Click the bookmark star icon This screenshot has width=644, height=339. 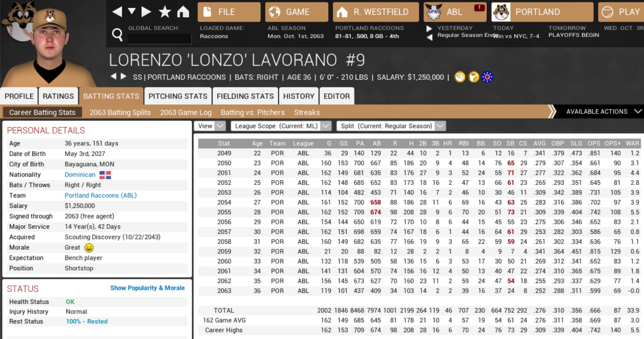165,12
